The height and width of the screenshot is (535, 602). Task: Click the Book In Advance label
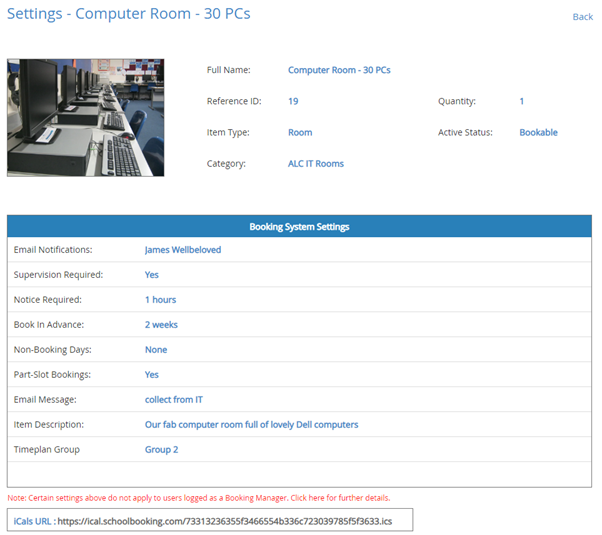49,325
